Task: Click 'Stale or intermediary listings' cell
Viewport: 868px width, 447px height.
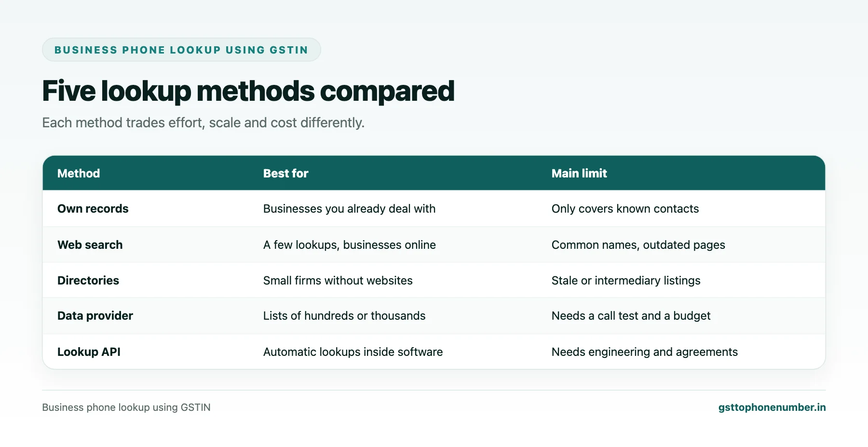Action: (626, 281)
